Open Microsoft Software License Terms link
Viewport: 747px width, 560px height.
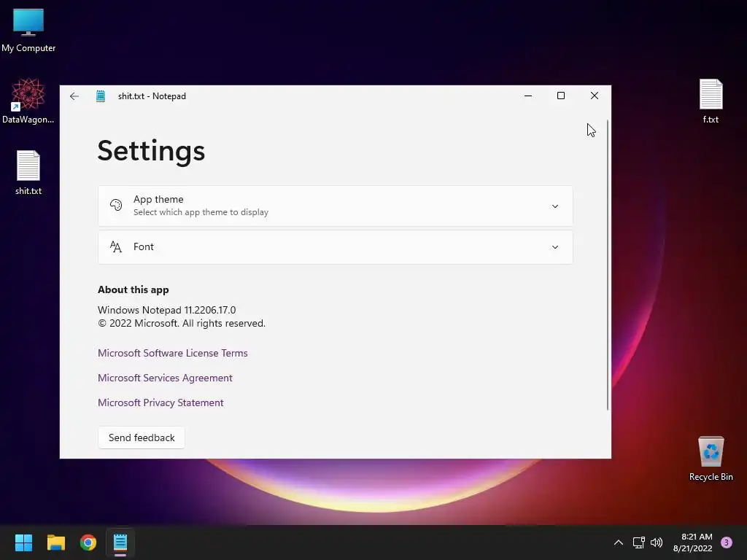click(172, 353)
